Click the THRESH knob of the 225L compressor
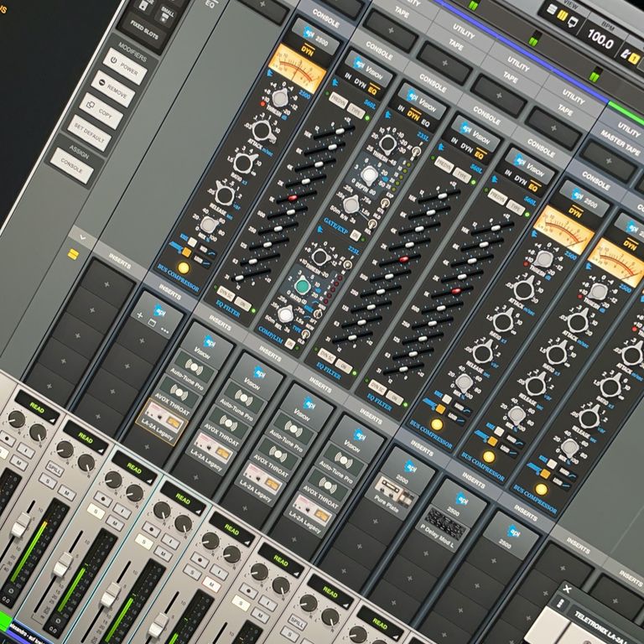Image resolution: width=644 pixels, height=644 pixels. click(x=321, y=257)
